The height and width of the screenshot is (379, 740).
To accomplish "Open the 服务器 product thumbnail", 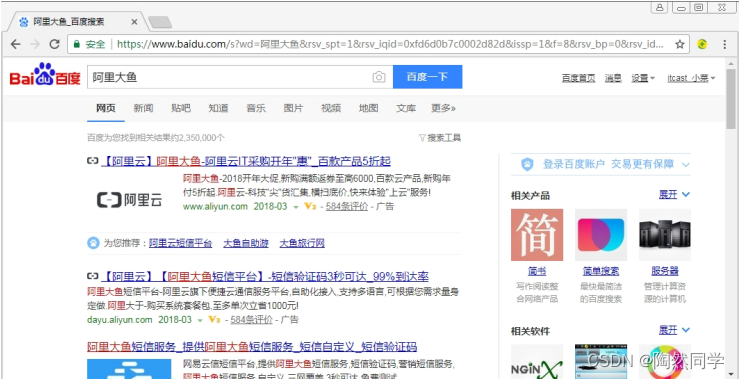I will 664,235.
